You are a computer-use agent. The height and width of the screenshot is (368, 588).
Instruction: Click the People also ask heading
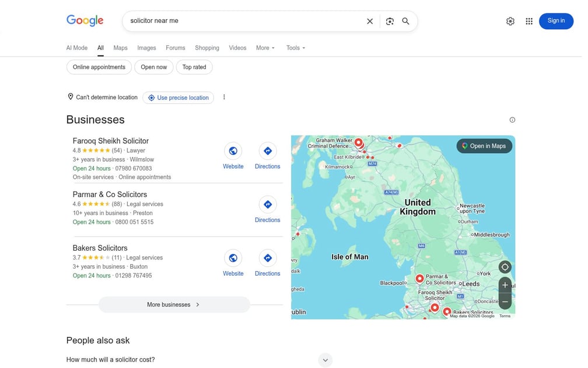98,340
